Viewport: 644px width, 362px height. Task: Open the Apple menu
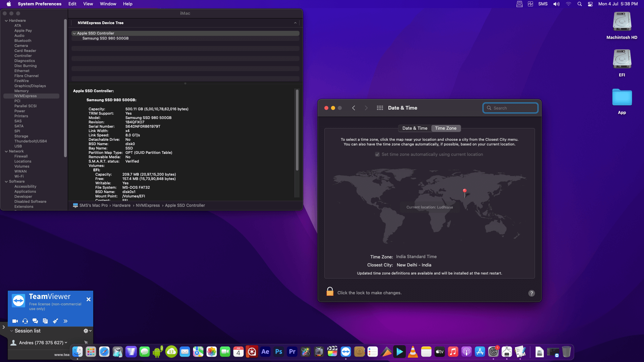tap(9, 4)
